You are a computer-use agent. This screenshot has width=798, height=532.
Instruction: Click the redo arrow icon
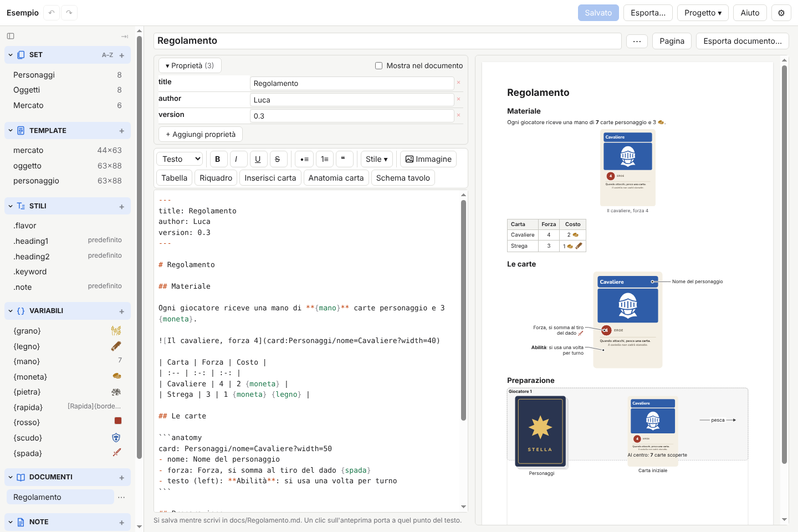coord(69,13)
